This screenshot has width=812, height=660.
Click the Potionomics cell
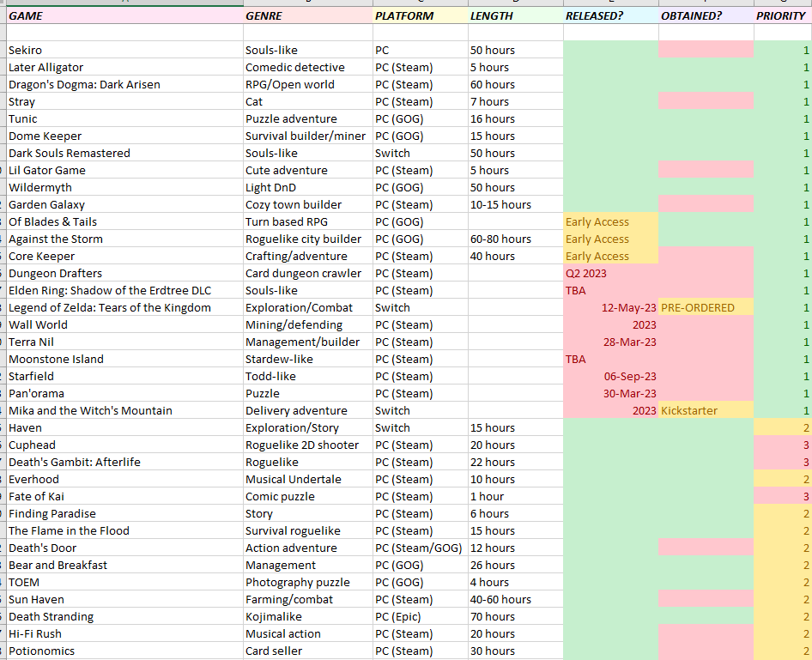coord(124,651)
